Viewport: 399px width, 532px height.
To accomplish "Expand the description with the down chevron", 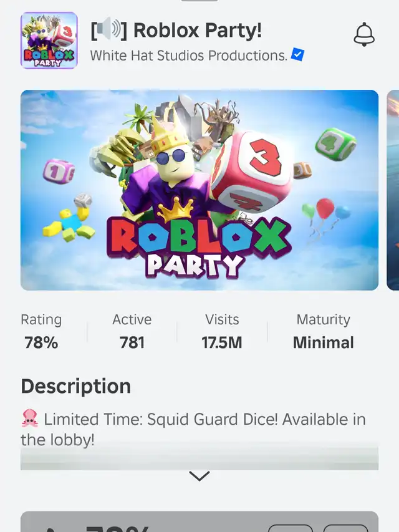I will pos(199,476).
